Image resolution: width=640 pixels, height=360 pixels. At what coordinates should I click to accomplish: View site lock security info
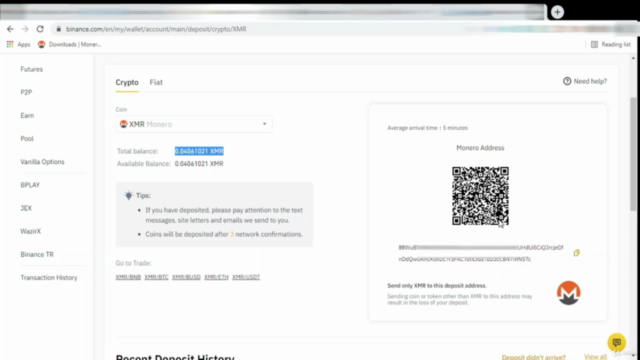[x=58, y=29]
